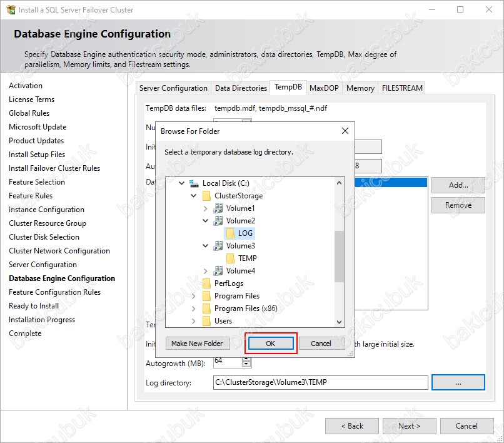
Task: Go to the MaxDOP tab
Action: pos(324,88)
